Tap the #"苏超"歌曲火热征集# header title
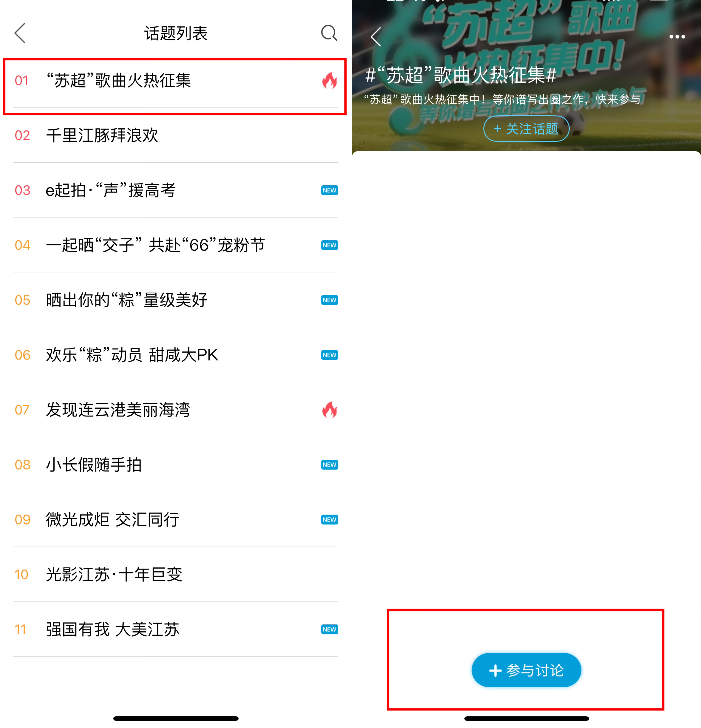Screen dimensions: 701x728 (x=461, y=75)
